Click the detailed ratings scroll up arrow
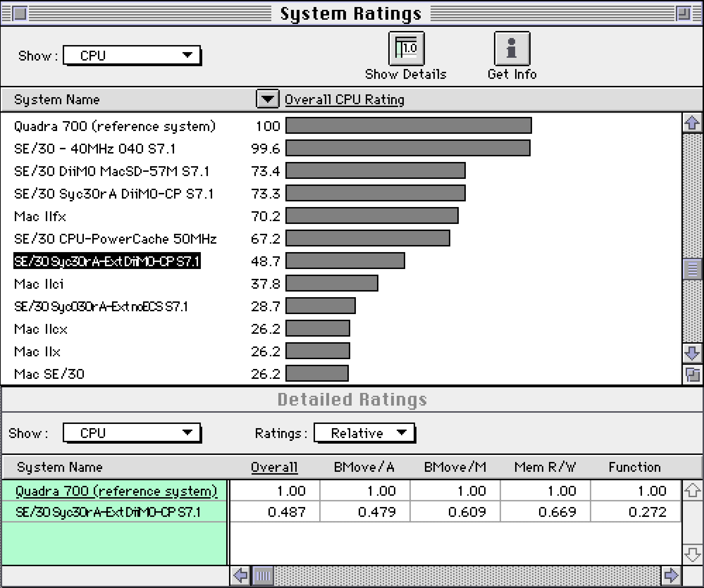Viewport: 704px width, 588px height. point(692,490)
